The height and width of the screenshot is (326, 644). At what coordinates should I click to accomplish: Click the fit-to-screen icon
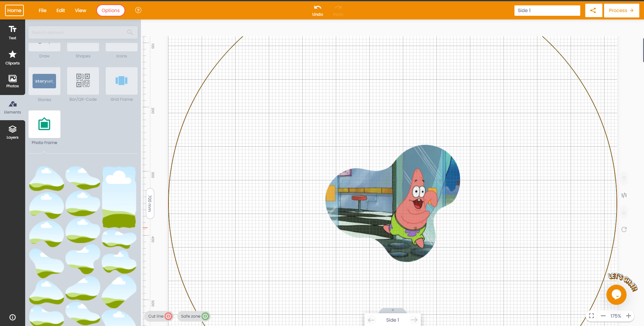pos(591,316)
